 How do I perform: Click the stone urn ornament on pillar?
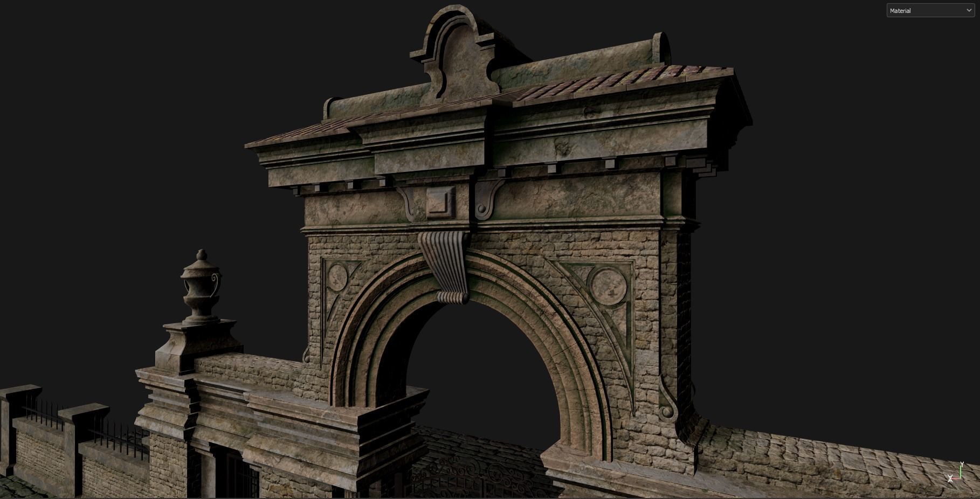(202, 287)
